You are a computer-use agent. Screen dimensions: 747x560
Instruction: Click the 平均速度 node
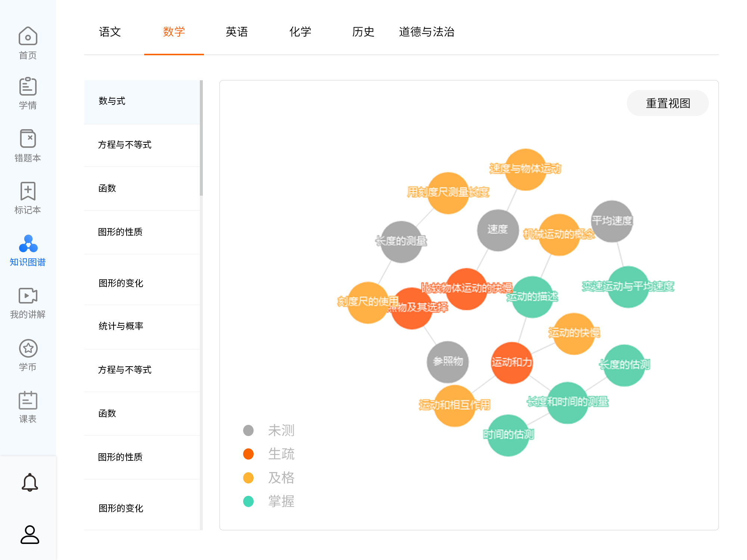coord(612,221)
